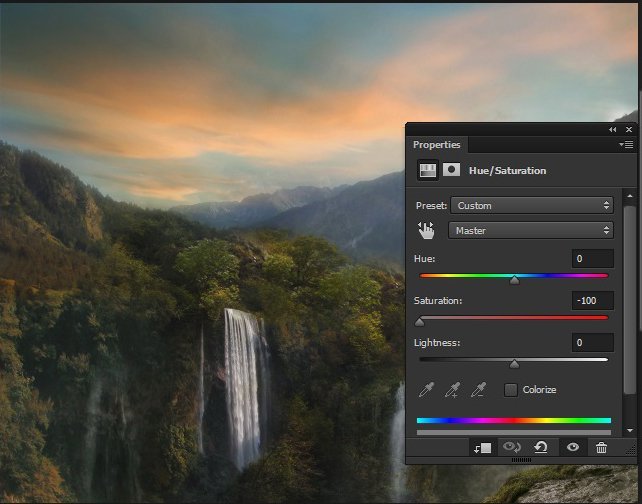The width and height of the screenshot is (642, 504).
Task: Clip adjustment to the layer below
Action: (x=482, y=448)
